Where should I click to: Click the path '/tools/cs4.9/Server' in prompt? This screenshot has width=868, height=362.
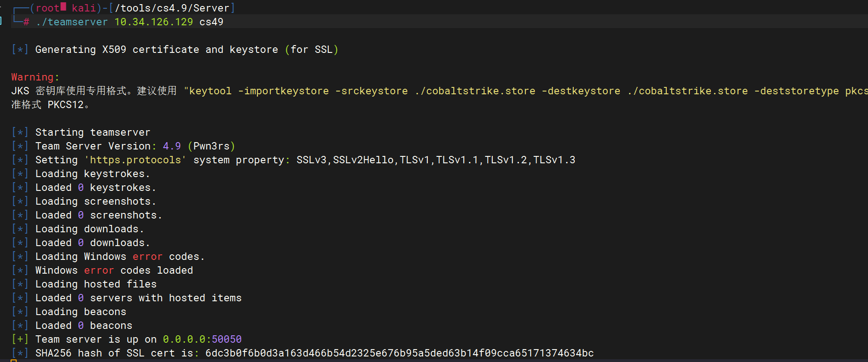(172, 8)
